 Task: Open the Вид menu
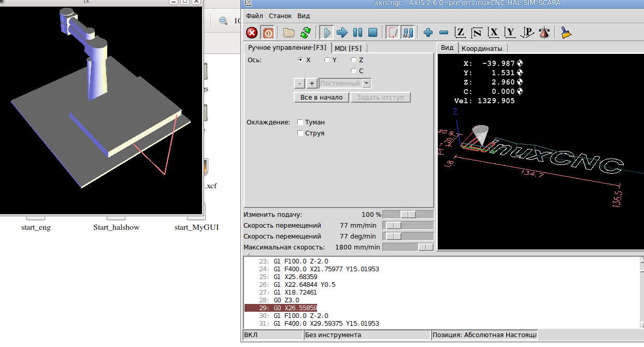coord(304,16)
